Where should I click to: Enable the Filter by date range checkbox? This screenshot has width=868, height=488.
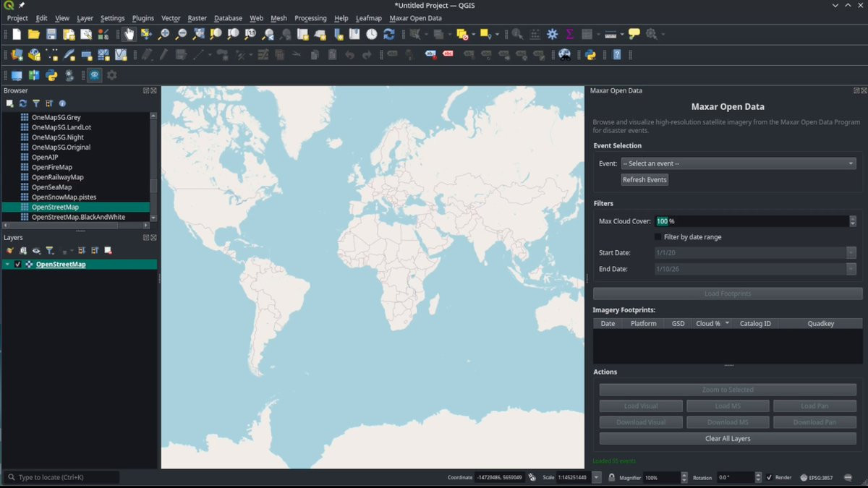tap(658, 236)
